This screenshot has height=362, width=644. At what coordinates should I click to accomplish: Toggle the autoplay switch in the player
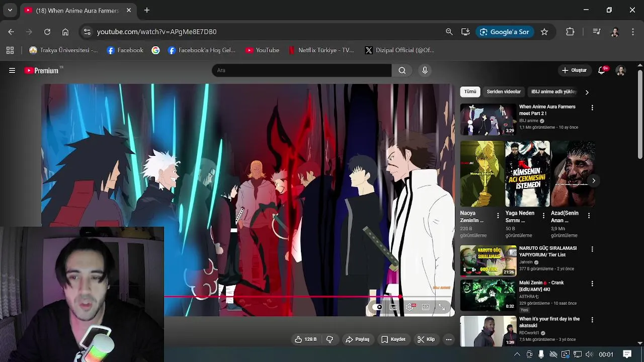[x=378, y=307]
